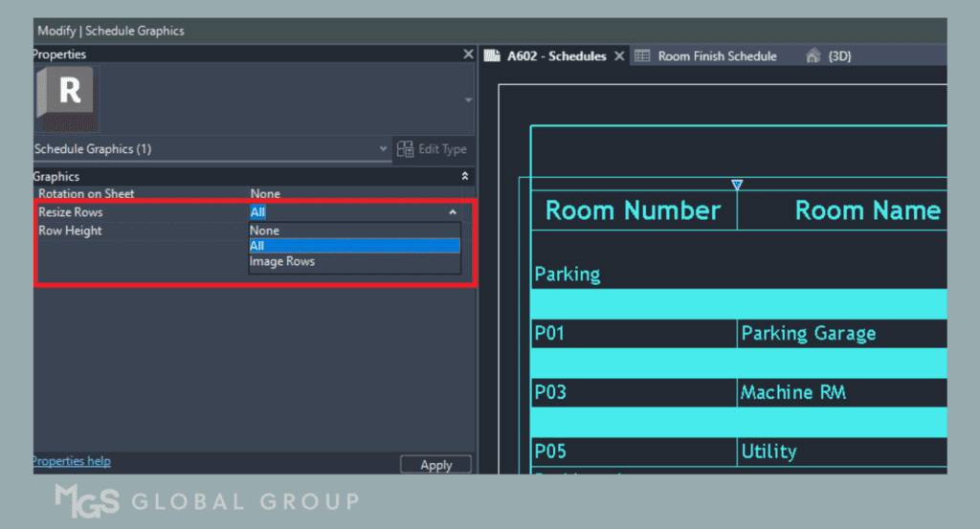Collapse the Graphics properties section
The height and width of the screenshot is (529, 980).
(465, 177)
